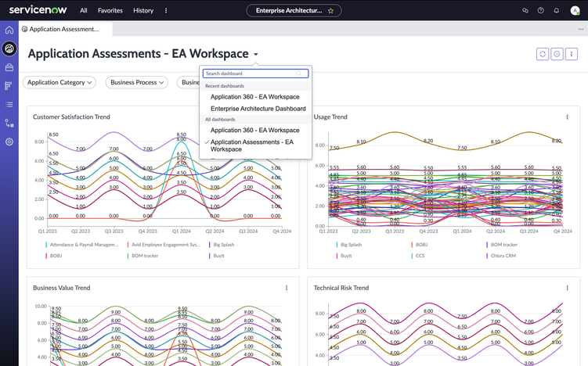Image resolution: width=588 pixels, height=366 pixels.
Task: Open the dashboard info icon
Action: [x=557, y=54]
